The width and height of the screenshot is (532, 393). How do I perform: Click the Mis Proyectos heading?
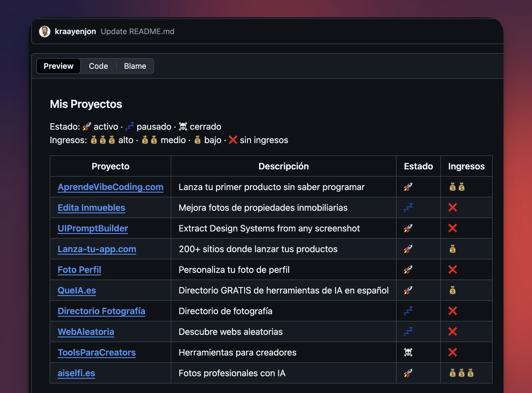[86, 104]
